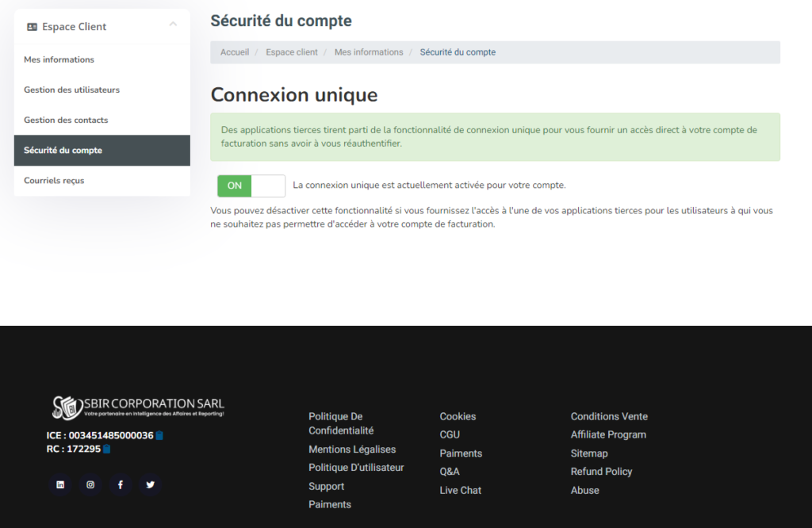The height and width of the screenshot is (528, 812).
Task: Open the Refund Policy footer link
Action: [x=601, y=471]
